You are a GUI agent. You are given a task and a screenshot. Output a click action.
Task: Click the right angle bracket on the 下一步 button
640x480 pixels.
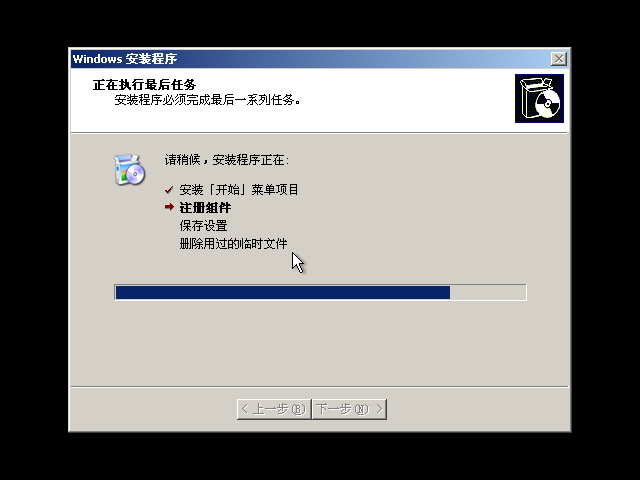379,409
